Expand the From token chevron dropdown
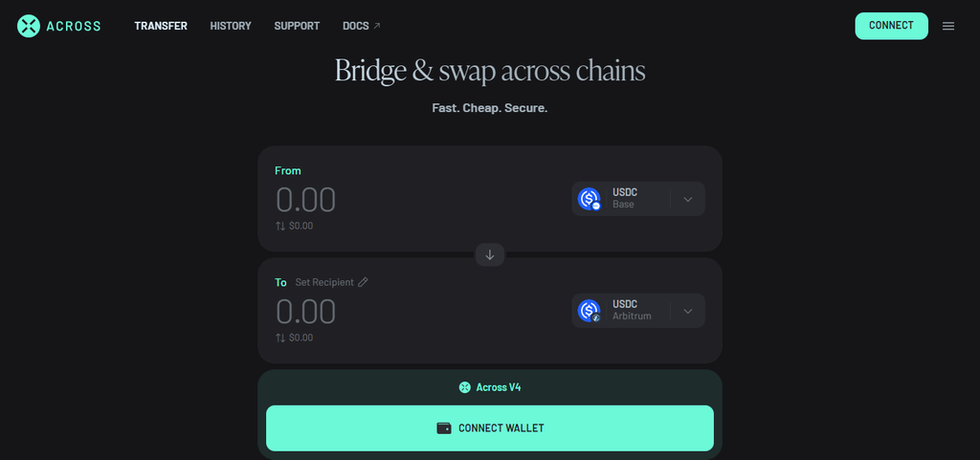Image resolution: width=980 pixels, height=460 pixels. click(687, 200)
